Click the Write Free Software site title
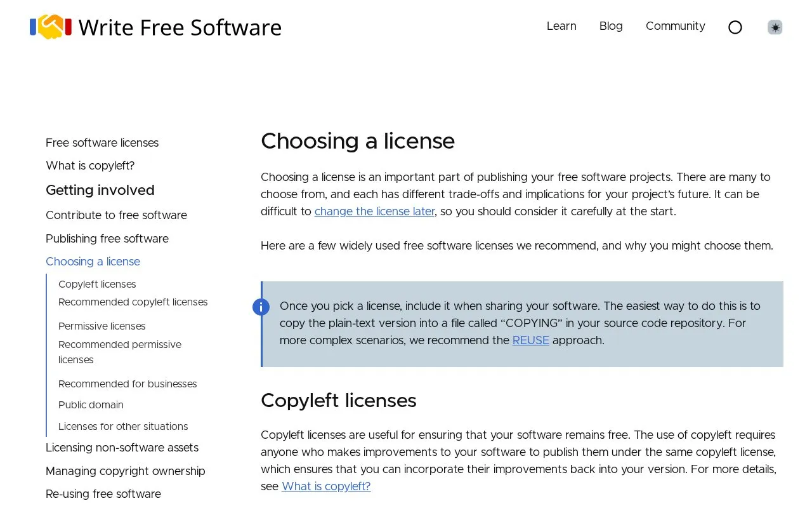 180,27
